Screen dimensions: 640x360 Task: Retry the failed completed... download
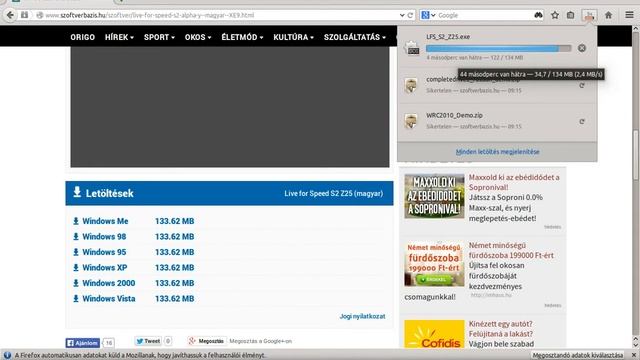(x=582, y=85)
